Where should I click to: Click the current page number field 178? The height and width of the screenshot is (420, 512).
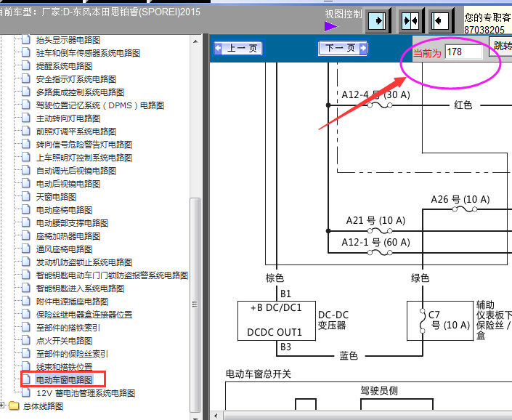click(463, 52)
